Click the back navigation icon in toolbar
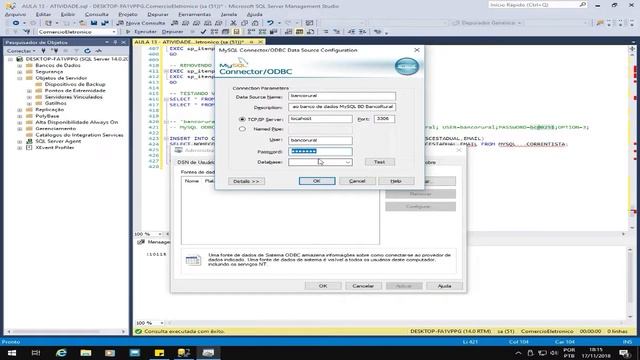The height and width of the screenshot is (360, 640). click(16, 23)
